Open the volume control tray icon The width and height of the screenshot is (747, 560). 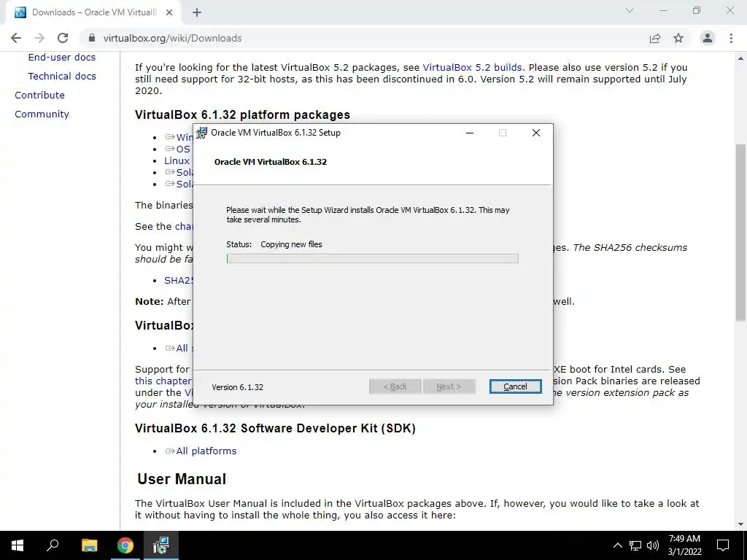click(x=653, y=545)
